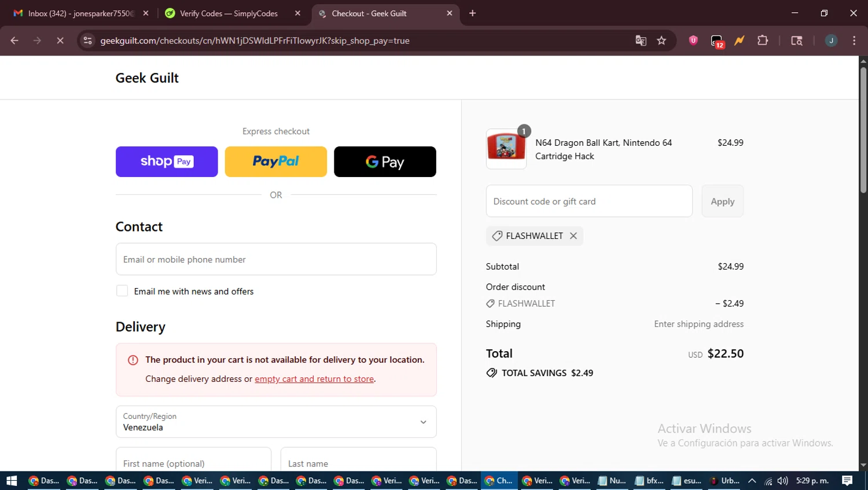This screenshot has width=868, height=490.
Task: Click the TOTAL SAVINGS tag icon
Action: click(x=491, y=373)
